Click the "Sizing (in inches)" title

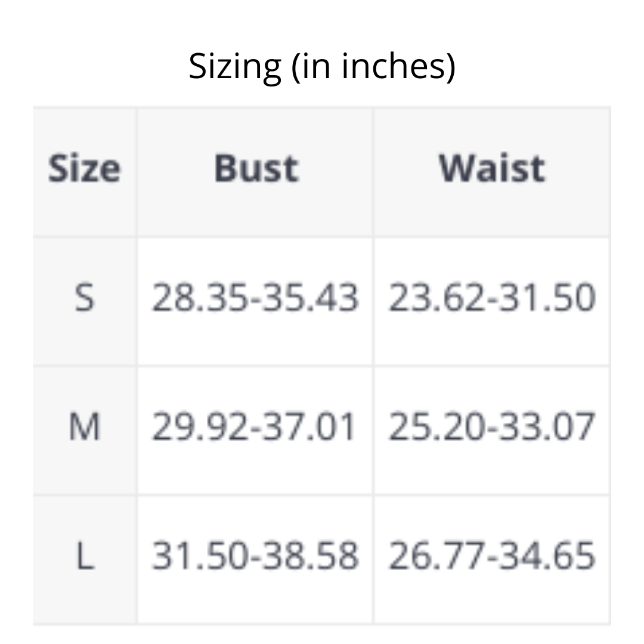pyautogui.click(x=322, y=66)
